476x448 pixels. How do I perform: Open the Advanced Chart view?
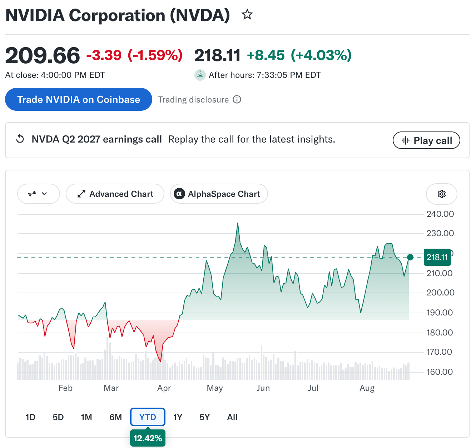(x=115, y=194)
